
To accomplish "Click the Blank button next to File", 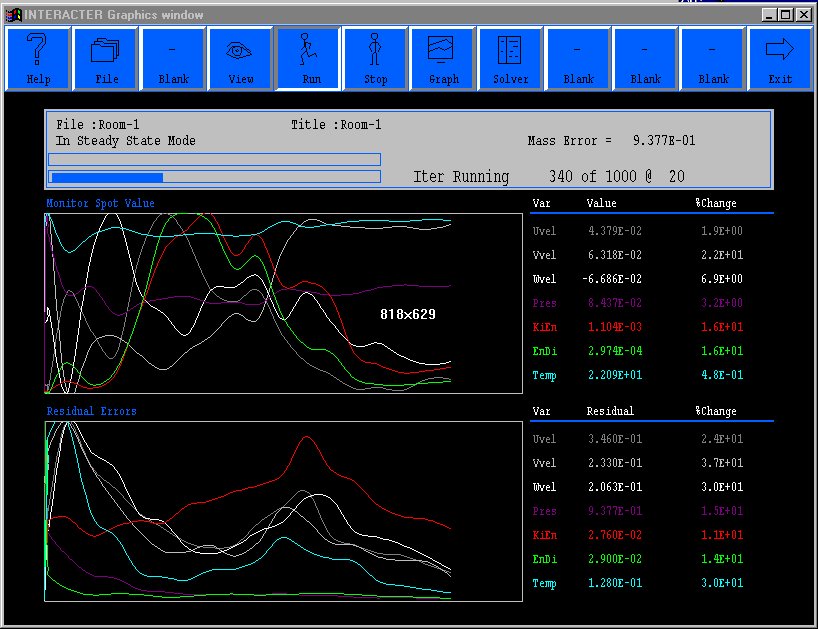I will pyautogui.click(x=173, y=59).
